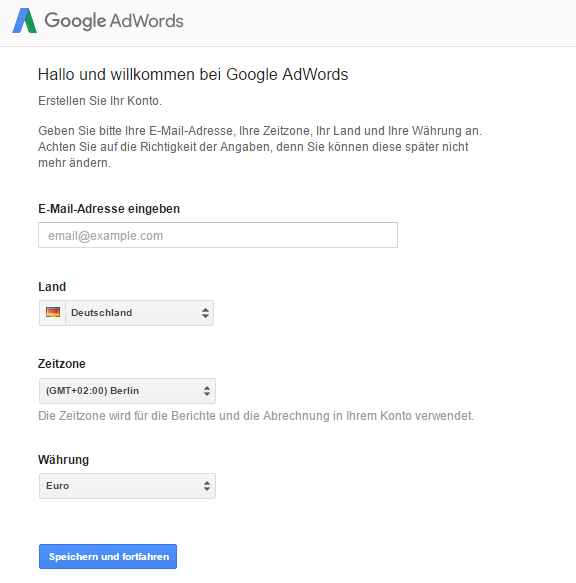Click the Währung field label
Viewport: 576px width, 583px height.
click(64, 460)
